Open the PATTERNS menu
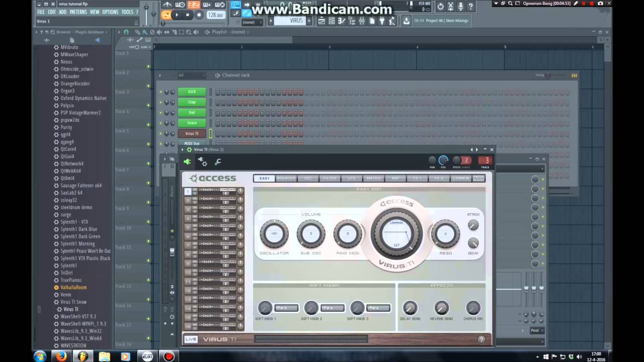The width and height of the screenshot is (644, 362). 78,12
